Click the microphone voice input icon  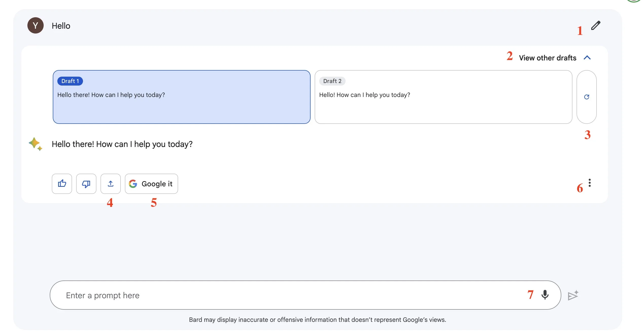pyautogui.click(x=545, y=295)
